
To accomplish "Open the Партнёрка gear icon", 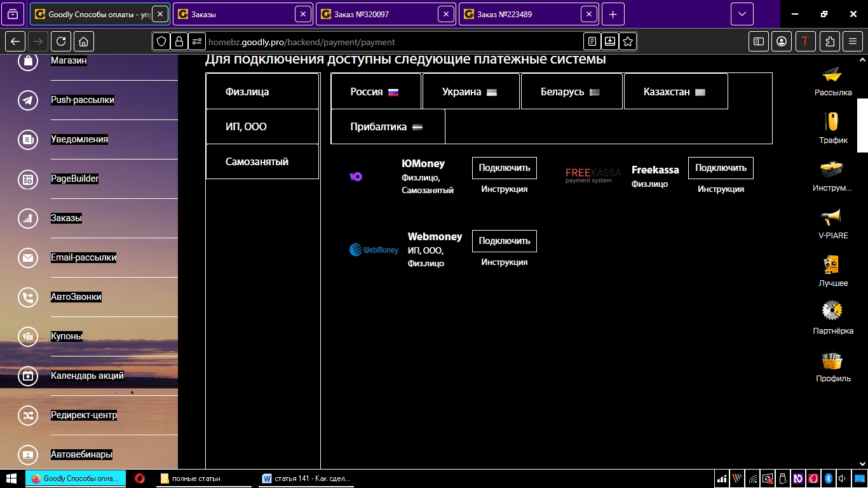I will [x=832, y=311].
